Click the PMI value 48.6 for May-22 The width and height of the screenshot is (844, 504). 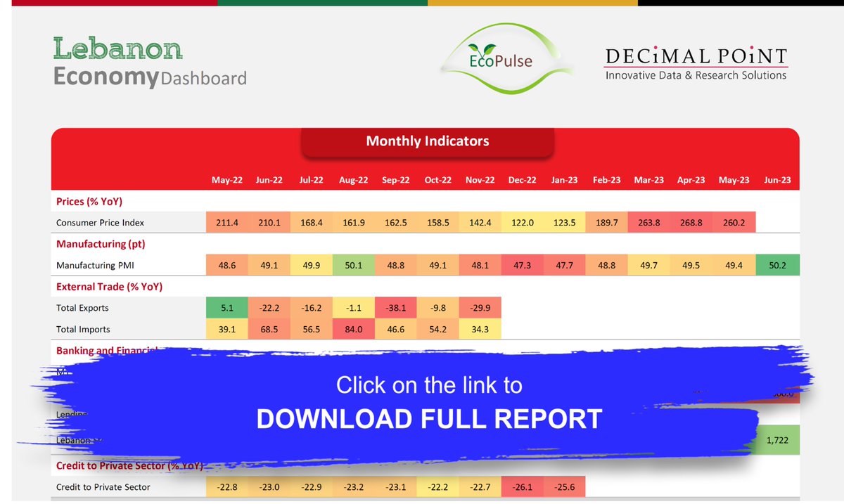[x=227, y=265]
